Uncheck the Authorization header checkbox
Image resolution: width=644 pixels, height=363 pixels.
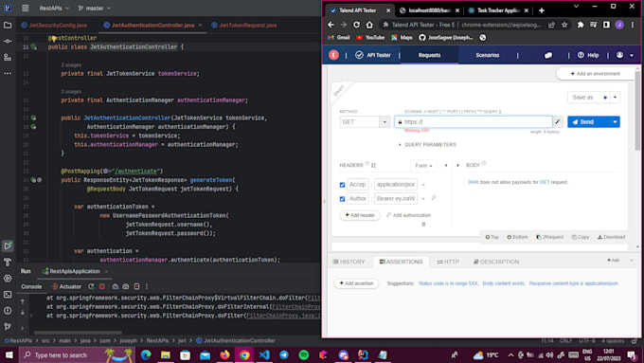(x=342, y=199)
